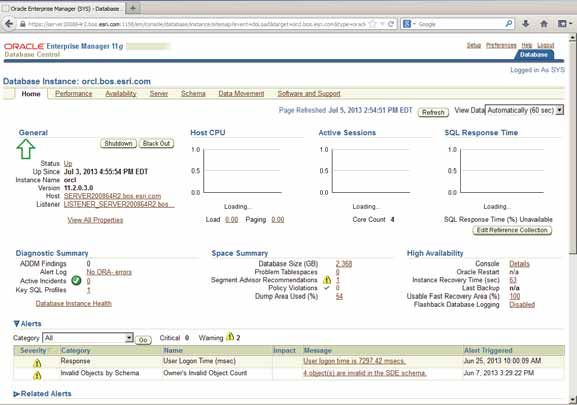This screenshot has height=405, width=577.
Task: Click View All Properties link
Action: (95, 220)
